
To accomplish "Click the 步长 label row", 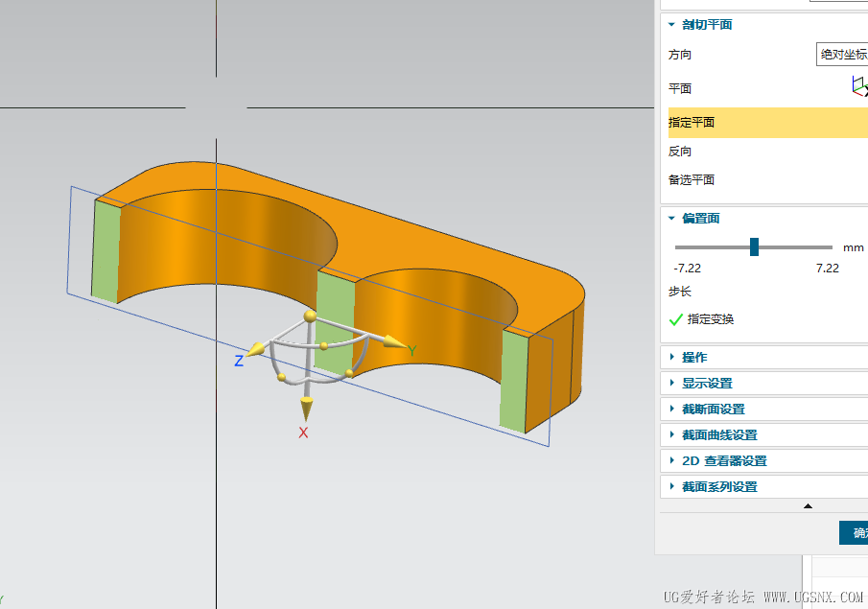I will tap(680, 292).
